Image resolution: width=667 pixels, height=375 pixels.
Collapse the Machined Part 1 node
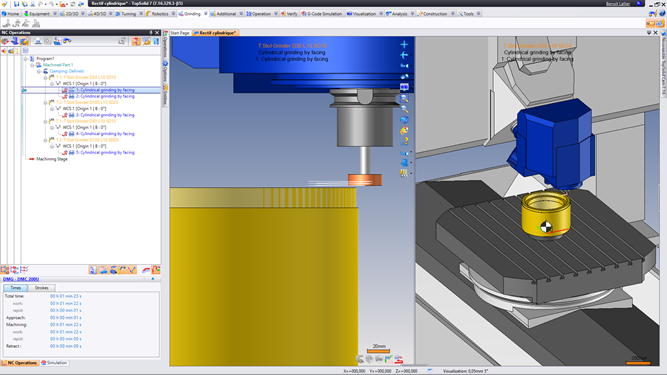[x=32, y=65]
